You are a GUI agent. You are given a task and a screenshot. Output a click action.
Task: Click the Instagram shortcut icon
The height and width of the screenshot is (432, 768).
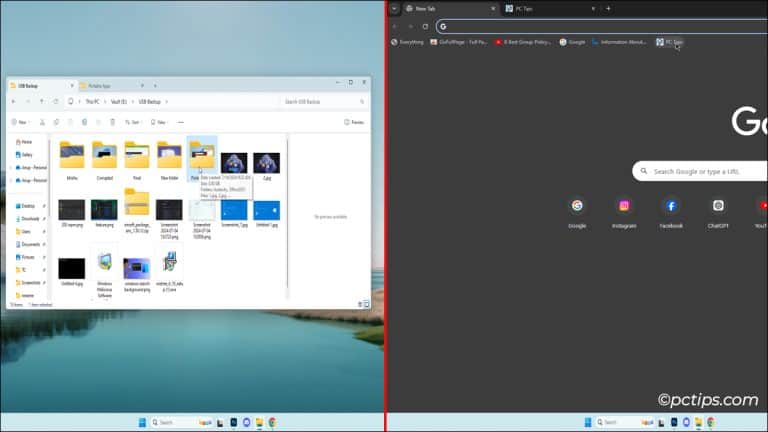point(624,206)
